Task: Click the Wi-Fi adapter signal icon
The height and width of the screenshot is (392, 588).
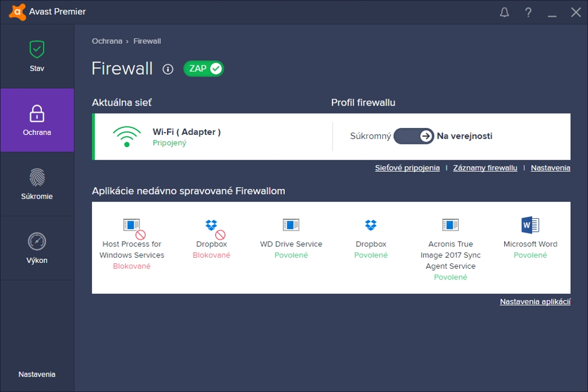Action: [127, 137]
